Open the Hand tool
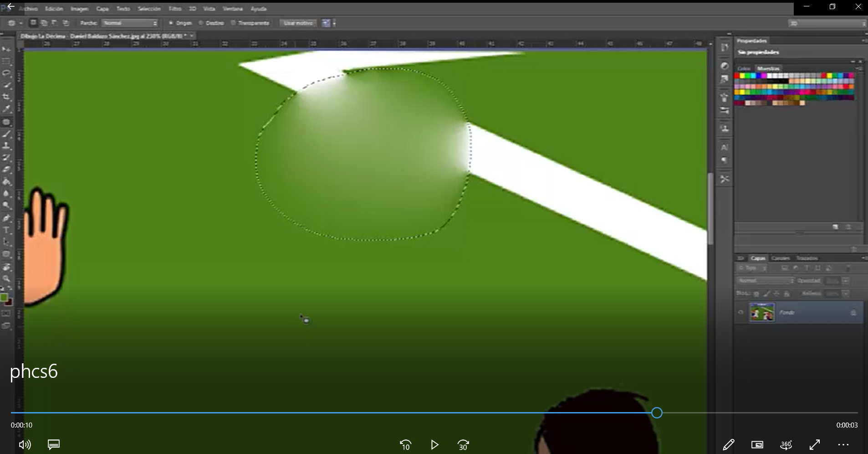Viewport: 868px width, 454px height. [x=7, y=267]
